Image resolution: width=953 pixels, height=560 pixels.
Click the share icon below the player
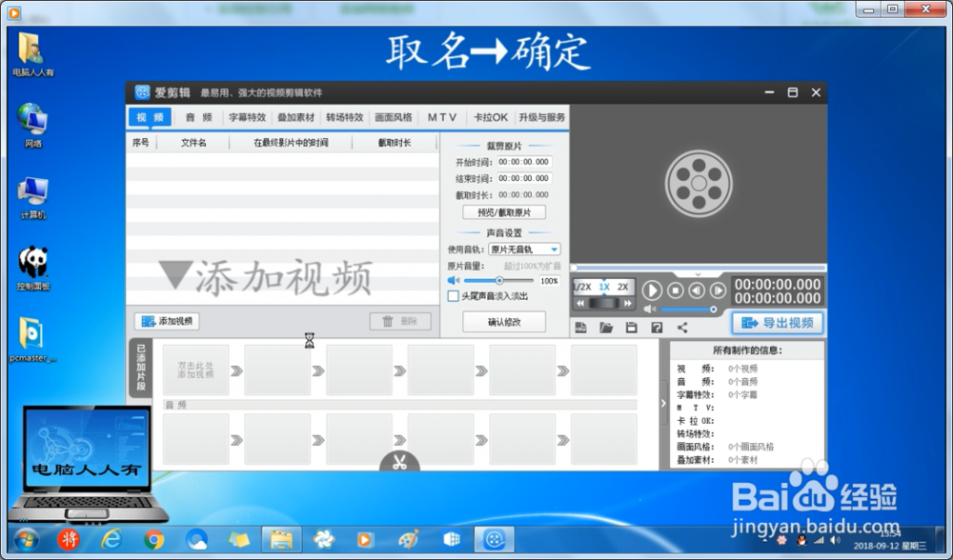coord(682,328)
